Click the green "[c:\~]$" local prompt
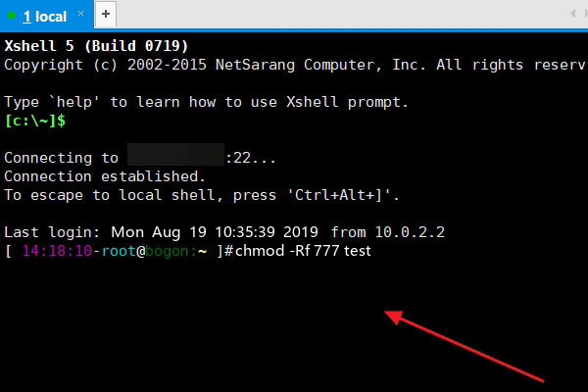 pyautogui.click(x=35, y=121)
